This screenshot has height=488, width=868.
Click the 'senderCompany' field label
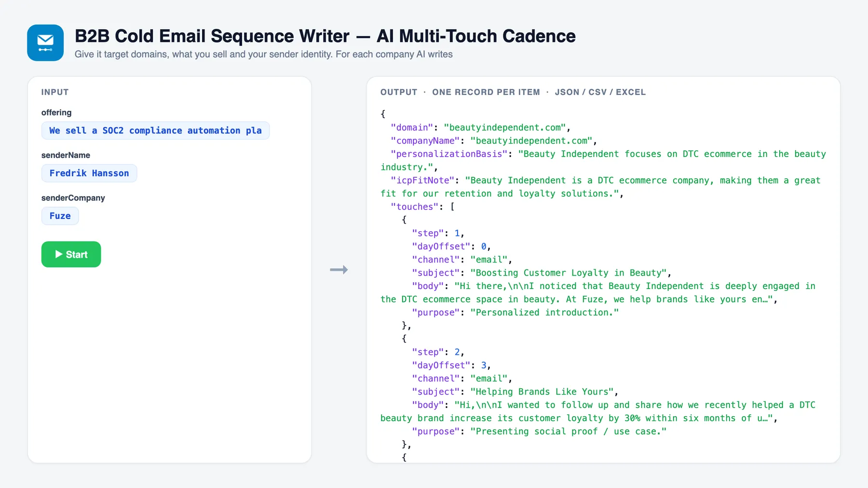pos(73,198)
